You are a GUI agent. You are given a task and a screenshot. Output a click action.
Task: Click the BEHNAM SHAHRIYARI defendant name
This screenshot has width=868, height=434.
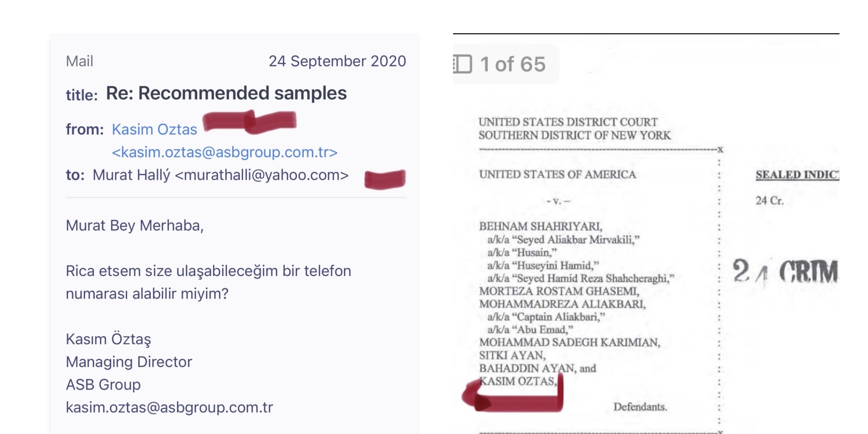540,227
